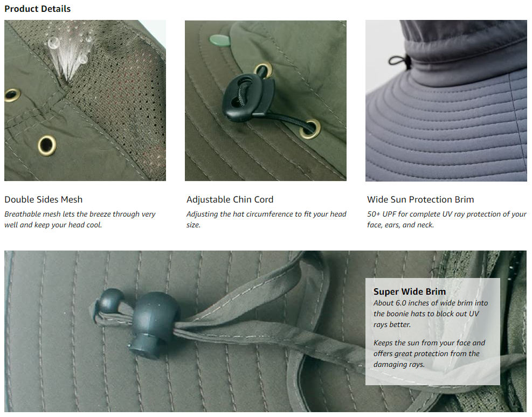Click the 50+ UPF description text
Viewport: 532px width, 417px height.
click(x=446, y=219)
